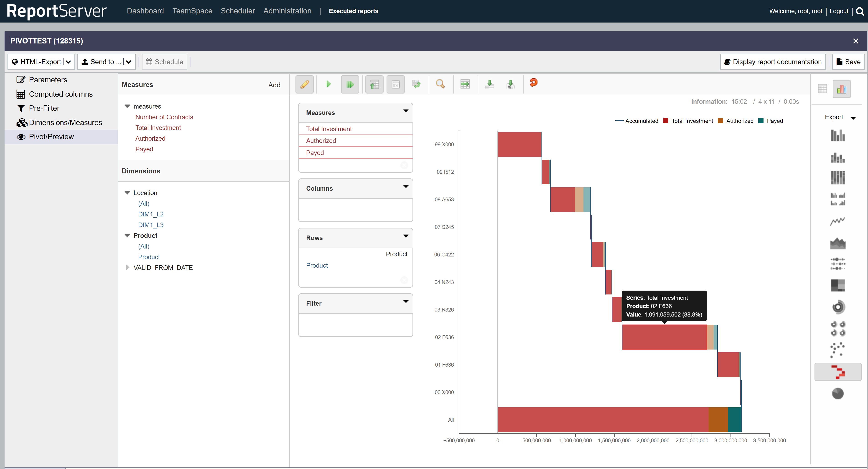Expand the VALID_FROM_DATE dimension
Screen dimensions: 868x469
(x=127, y=267)
